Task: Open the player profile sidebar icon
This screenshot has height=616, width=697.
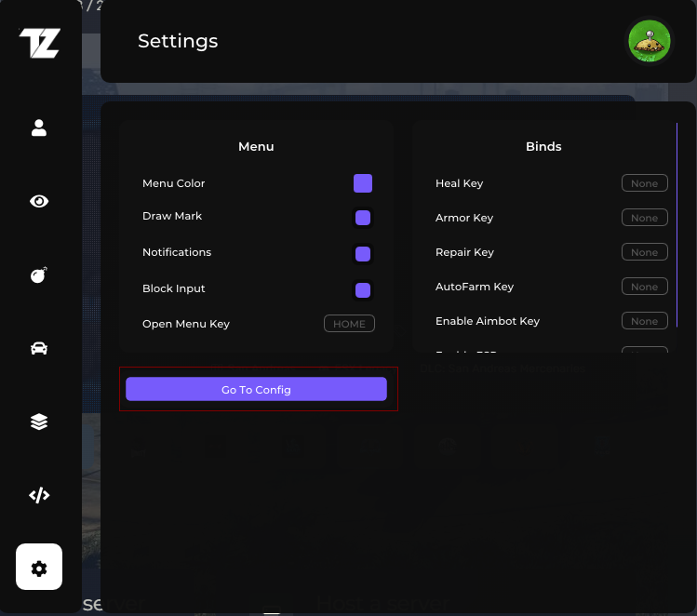Action: (x=39, y=128)
